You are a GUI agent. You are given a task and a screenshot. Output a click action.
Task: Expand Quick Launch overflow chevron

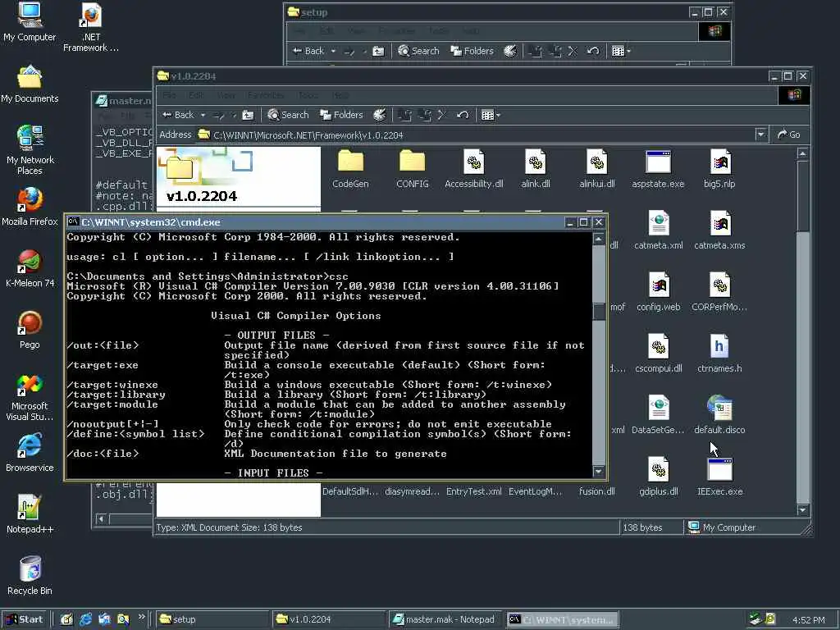pyautogui.click(x=141, y=617)
